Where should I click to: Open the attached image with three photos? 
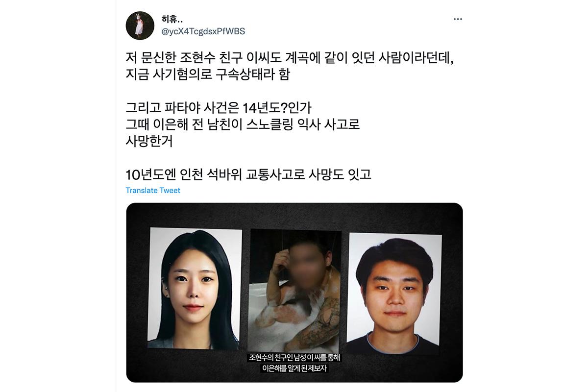point(294,293)
